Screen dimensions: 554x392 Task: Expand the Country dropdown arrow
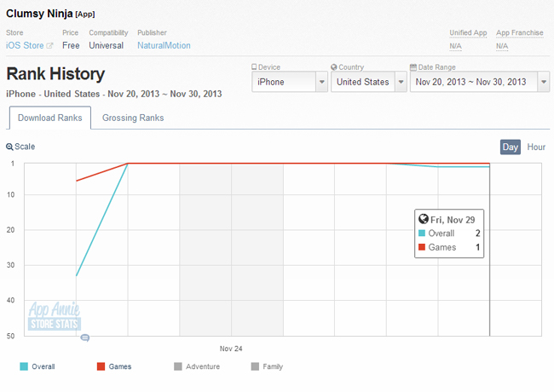point(401,82)
